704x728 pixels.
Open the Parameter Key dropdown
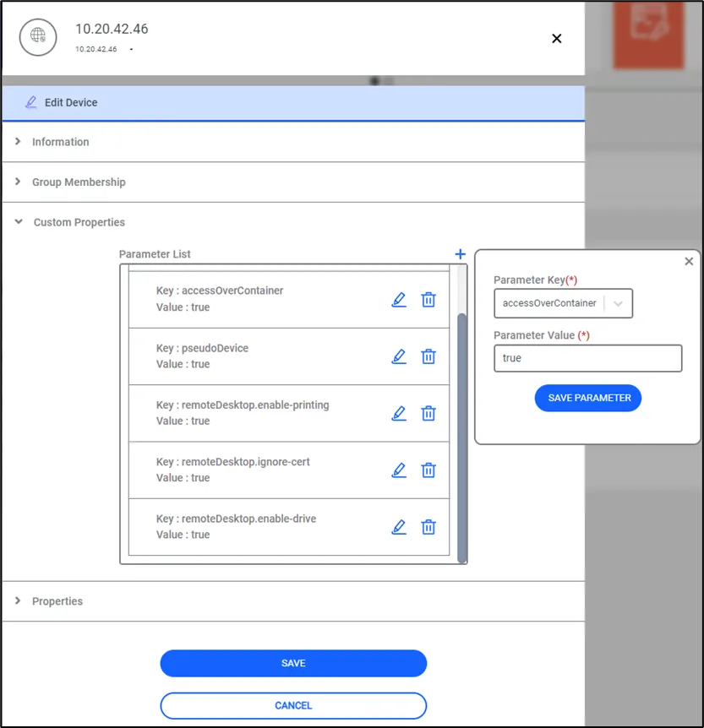coord(563,303)
